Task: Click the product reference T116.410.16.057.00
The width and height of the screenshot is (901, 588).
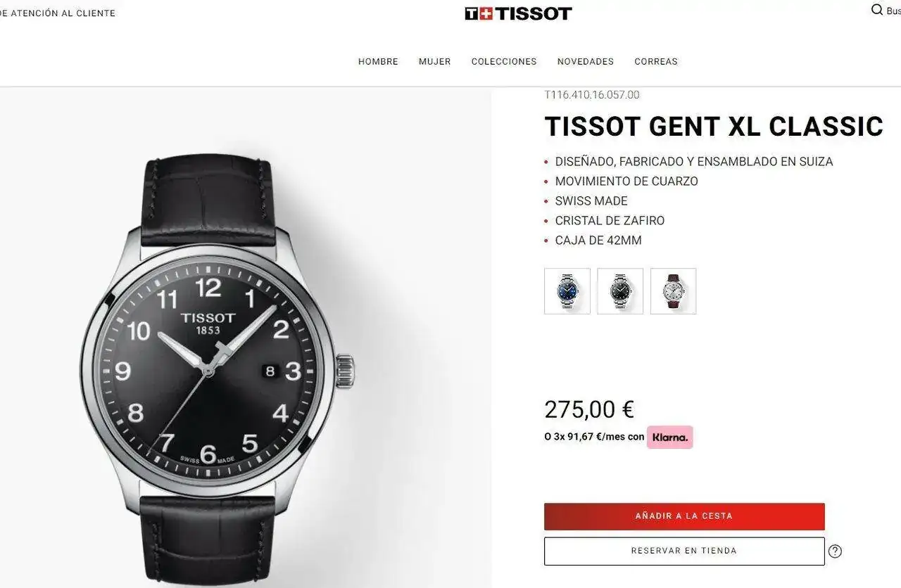Action: [x=592, y=95]
